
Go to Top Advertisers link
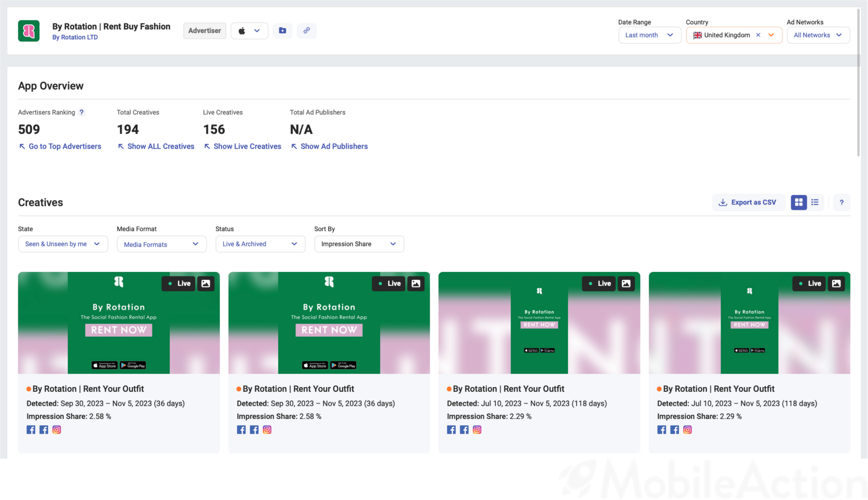point(60,146)
